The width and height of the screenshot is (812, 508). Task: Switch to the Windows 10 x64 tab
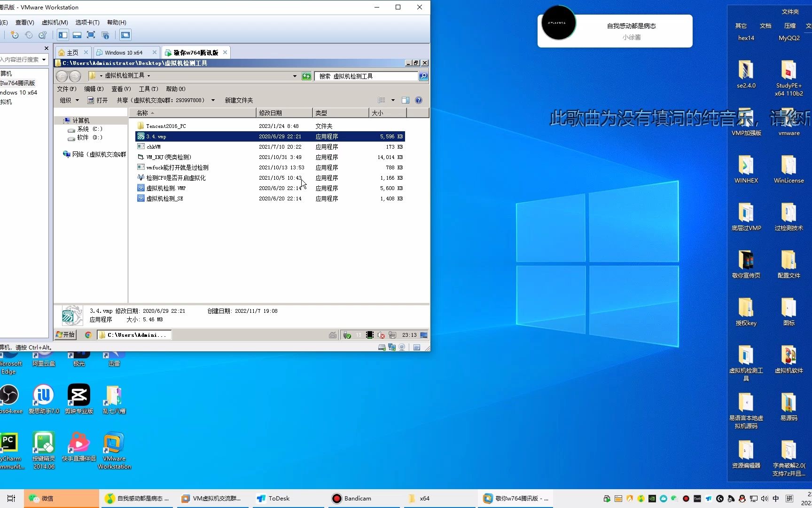(123, 52)
